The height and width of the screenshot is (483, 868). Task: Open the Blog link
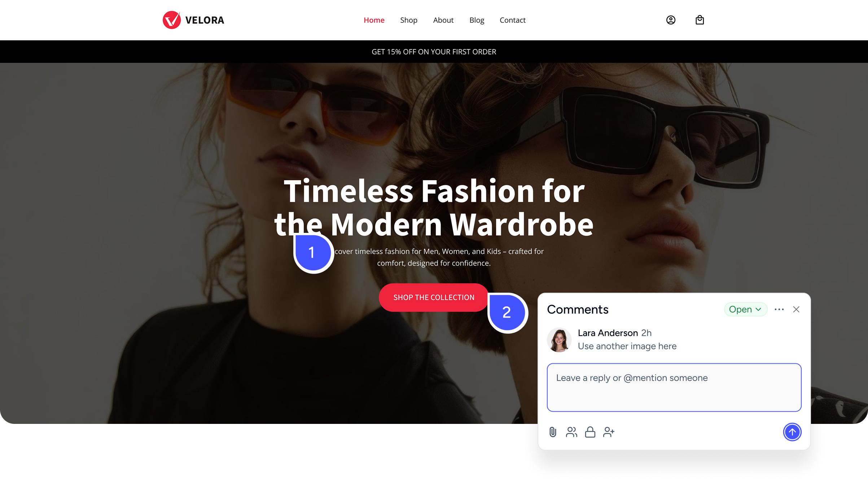[x=477, y=20]
